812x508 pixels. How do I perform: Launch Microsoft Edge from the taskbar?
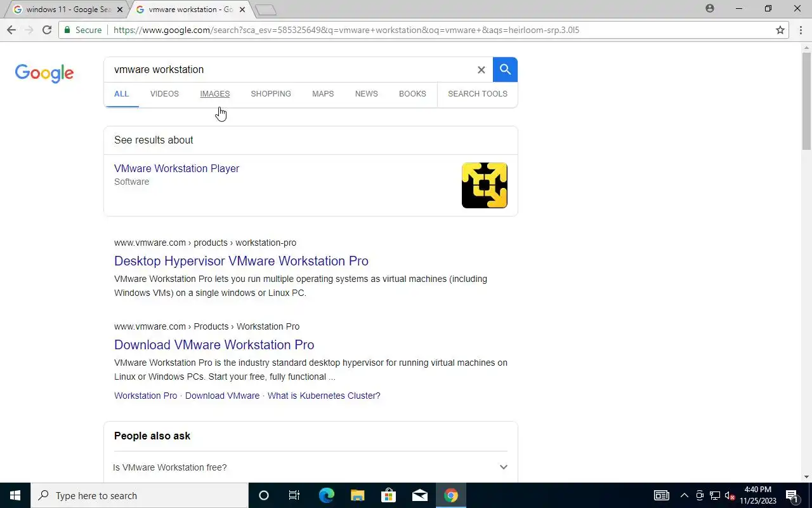click(x=326, y=495)
